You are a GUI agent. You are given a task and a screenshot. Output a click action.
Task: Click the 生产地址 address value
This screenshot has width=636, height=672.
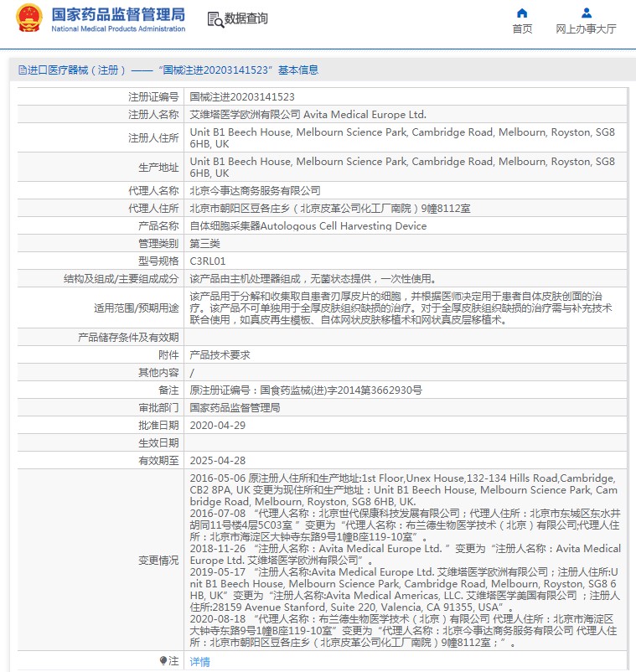tap(402, 167)
